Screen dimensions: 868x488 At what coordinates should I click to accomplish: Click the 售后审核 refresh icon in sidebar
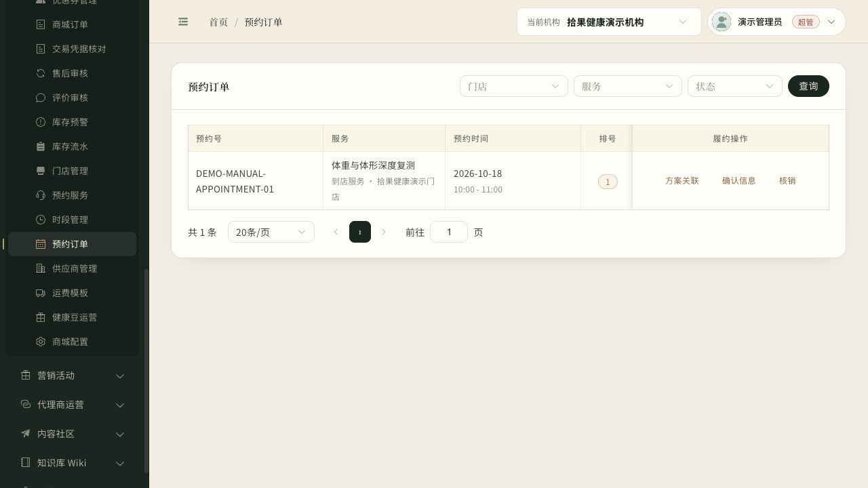(41, 73)
